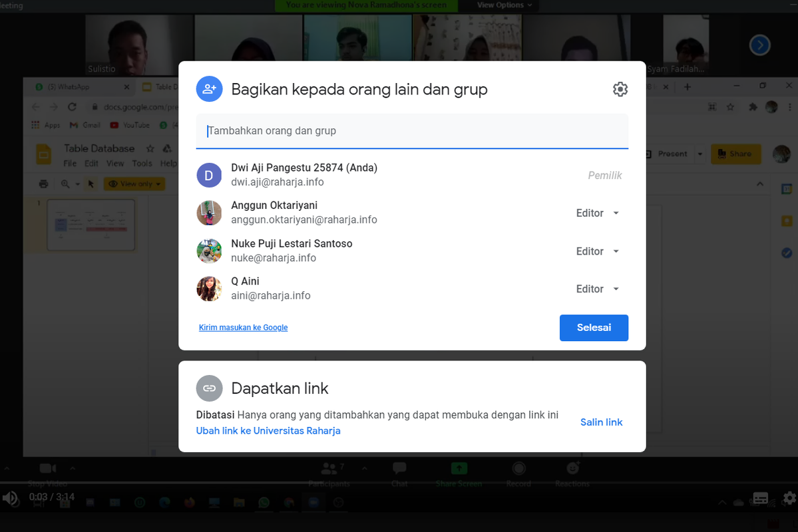
Task: Open the Tools menu in Slides
Action: click(142, 164)
